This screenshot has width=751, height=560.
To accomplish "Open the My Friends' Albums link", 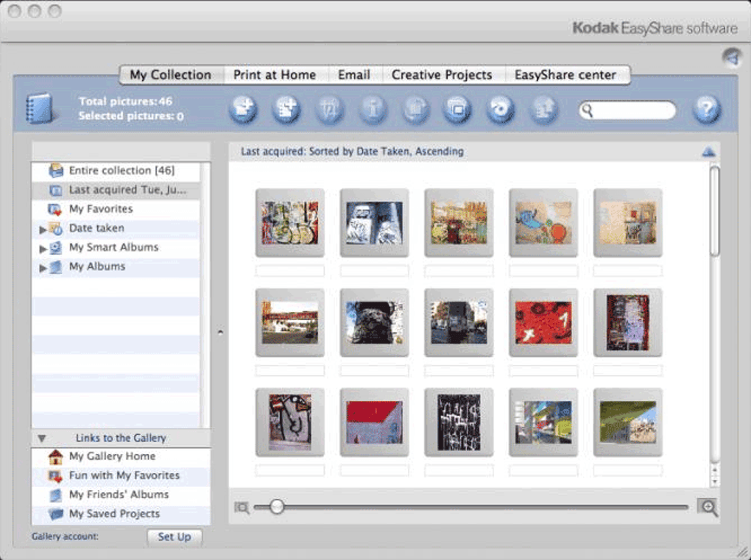I will [119, 495].
